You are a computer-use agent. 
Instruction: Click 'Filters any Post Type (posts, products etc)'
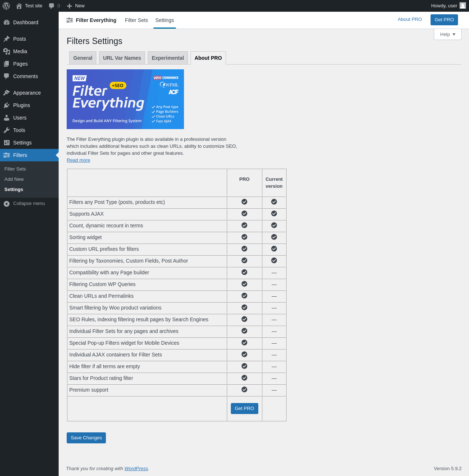click(x=117, y=202)
